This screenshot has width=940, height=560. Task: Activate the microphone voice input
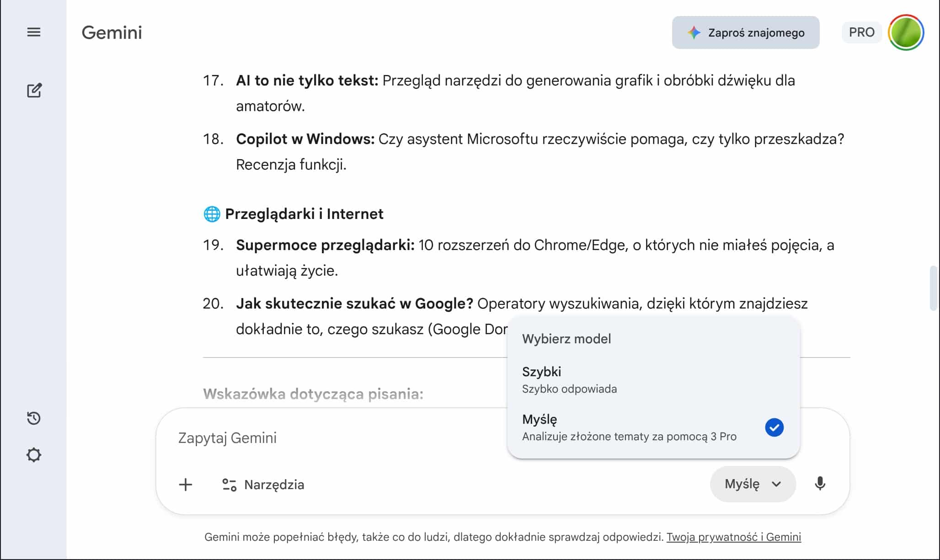pos(820,484)
